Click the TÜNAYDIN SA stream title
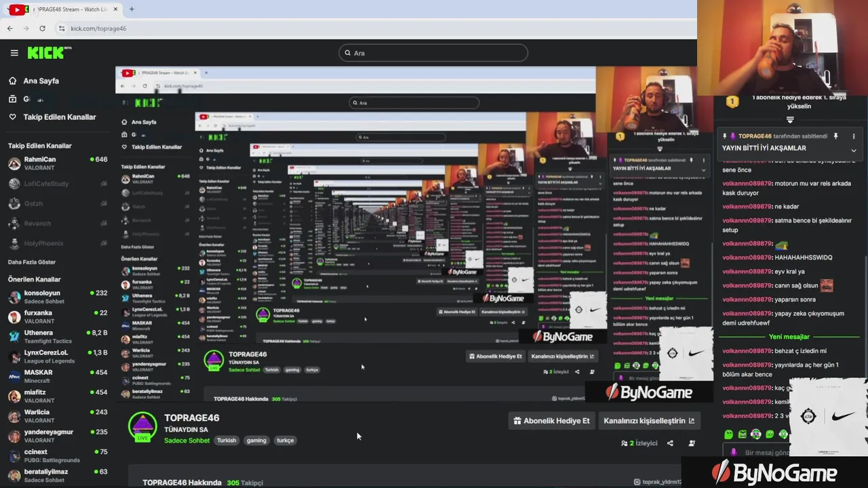 click(186, 430)
